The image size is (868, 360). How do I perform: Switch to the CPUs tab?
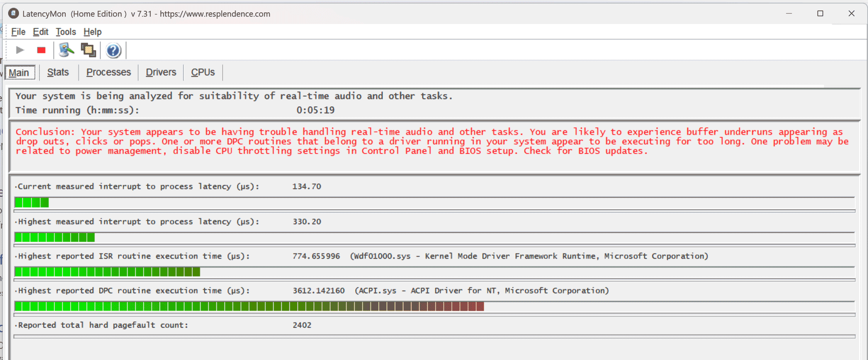203,72
